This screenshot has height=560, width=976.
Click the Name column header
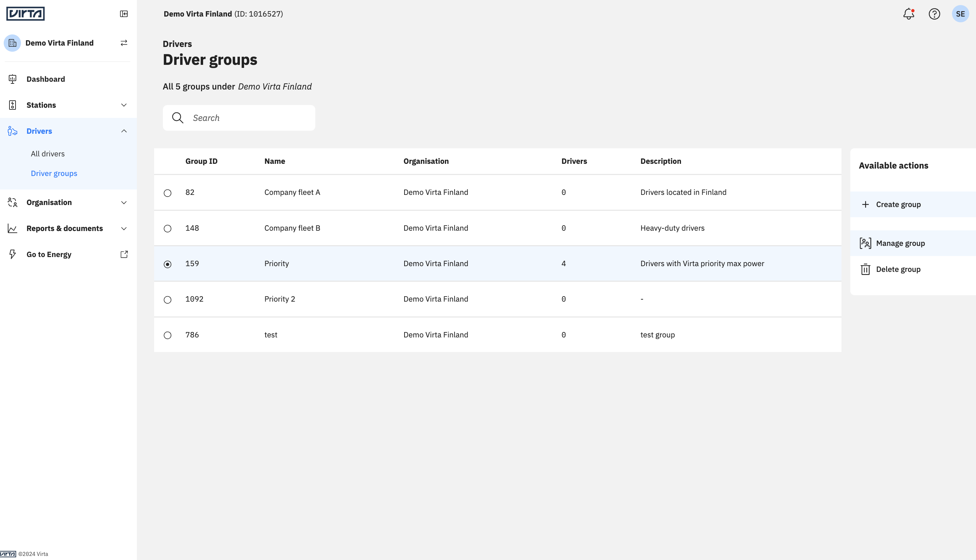(x=275, y=161)
